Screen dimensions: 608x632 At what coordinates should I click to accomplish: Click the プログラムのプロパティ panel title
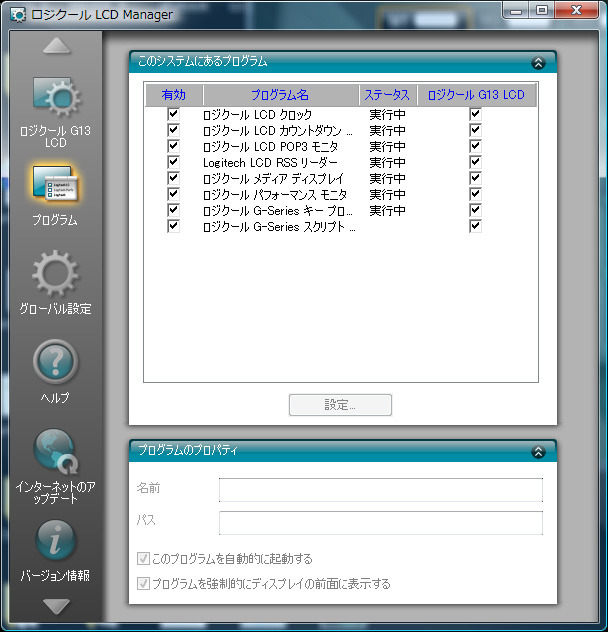tap(188, 450)
